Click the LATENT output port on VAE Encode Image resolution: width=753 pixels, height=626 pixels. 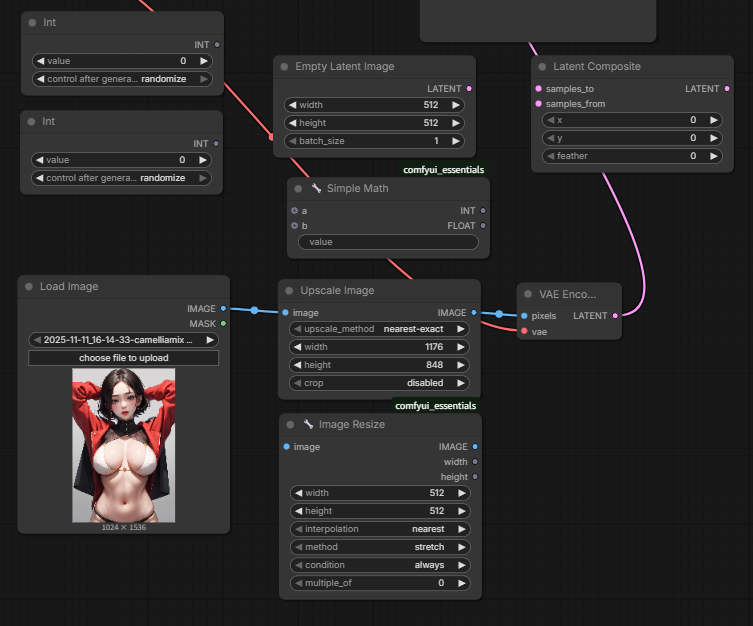point(615,315)
